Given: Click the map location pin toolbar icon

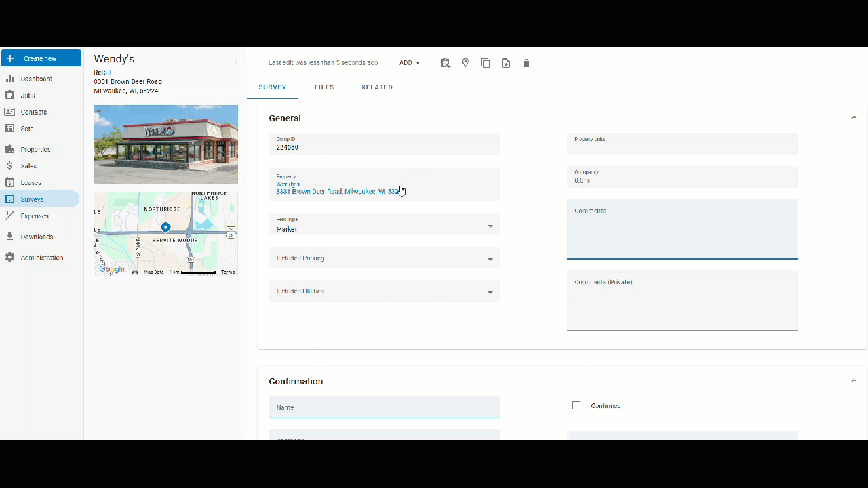Looking at the screenshot, I should (x=465, y=63).
